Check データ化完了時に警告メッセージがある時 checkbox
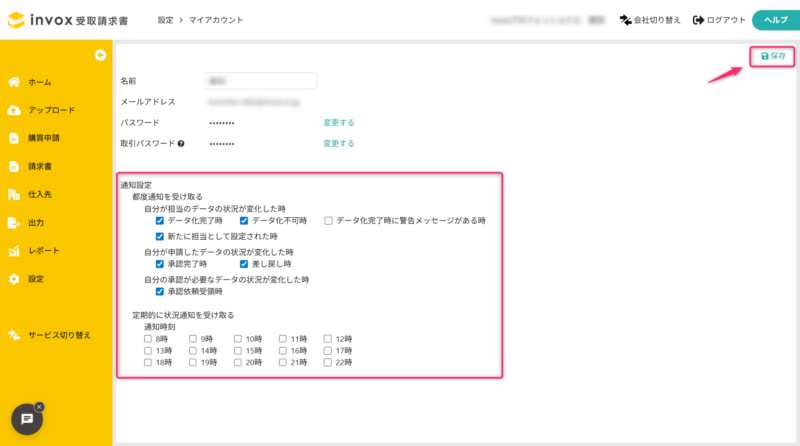 329,220
